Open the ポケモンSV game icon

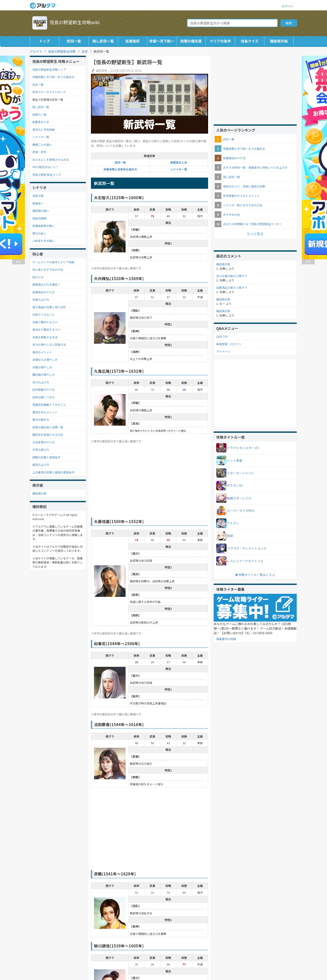[x=221, y=485]
